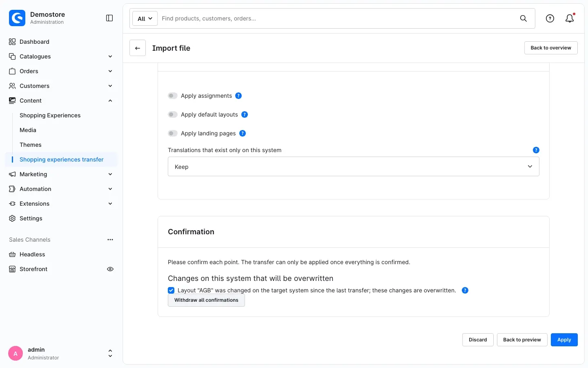Click the Shopware logo icon
The width and height of the screenshot is (588, 368).
pyautogui.click(x=17, y=18)
